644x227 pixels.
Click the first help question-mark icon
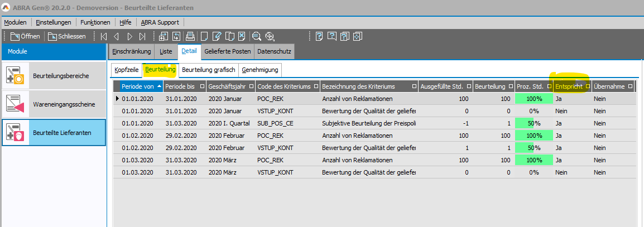pyautogui.click(x=319, y=37)
